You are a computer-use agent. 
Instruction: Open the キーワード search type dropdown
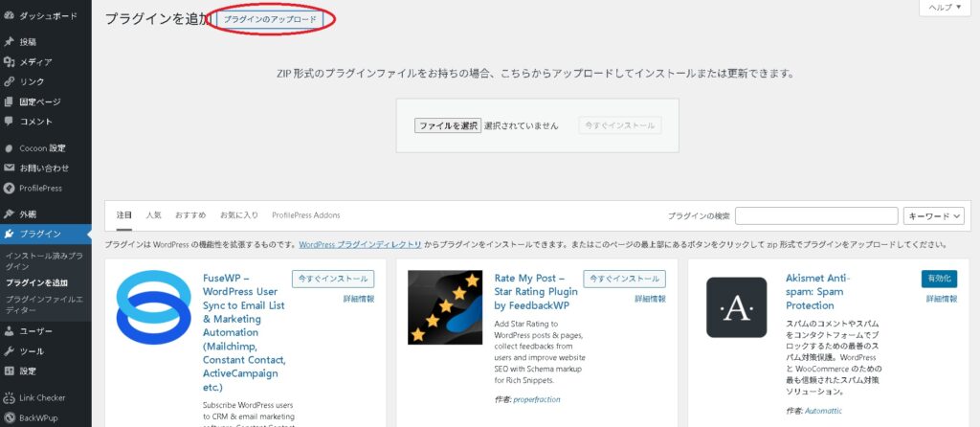tap(934, 215)
